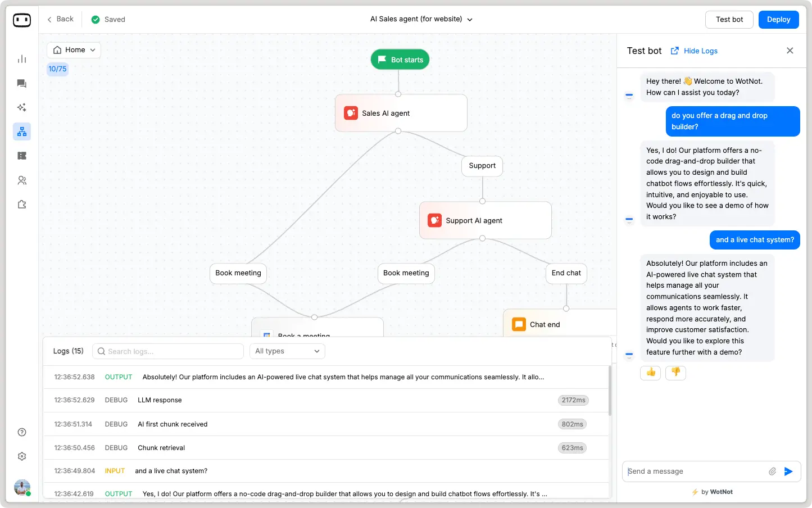Open Test bot in a new window
This screenshot has height=508, width=812.
(x=674, y=50)
